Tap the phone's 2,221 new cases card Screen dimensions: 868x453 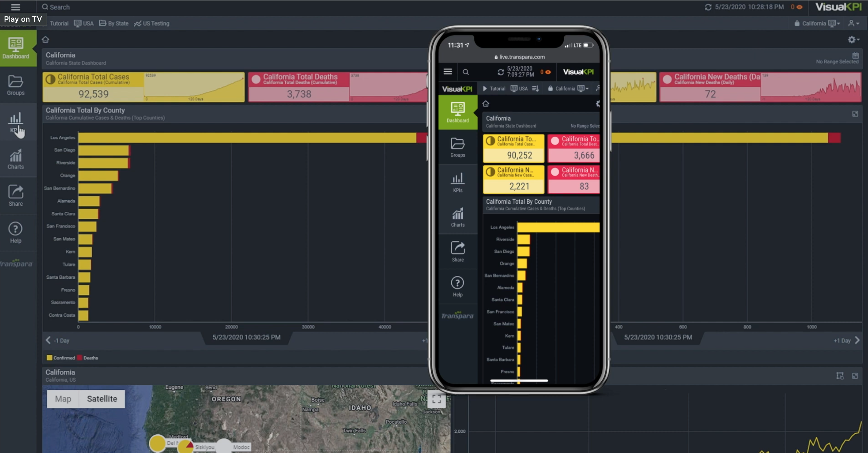(514, 179)
